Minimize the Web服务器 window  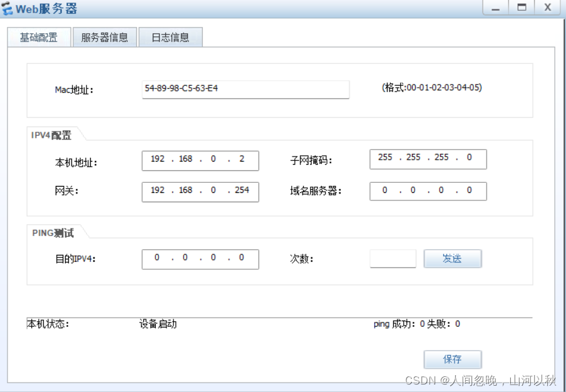click(x=496, y=8)
